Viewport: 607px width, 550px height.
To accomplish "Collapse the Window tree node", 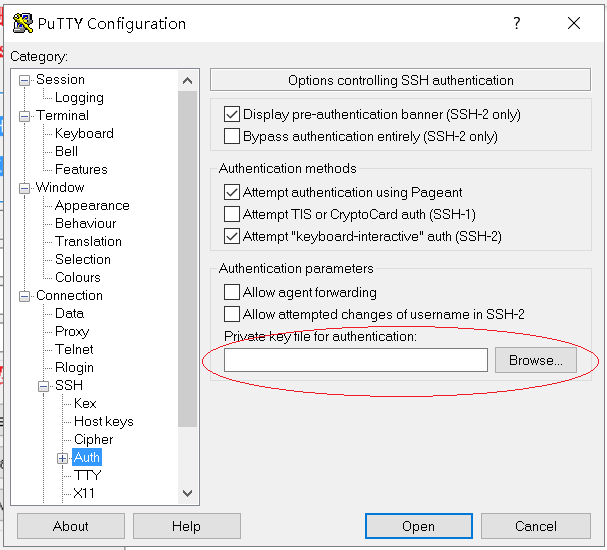I will pos(24,188).
